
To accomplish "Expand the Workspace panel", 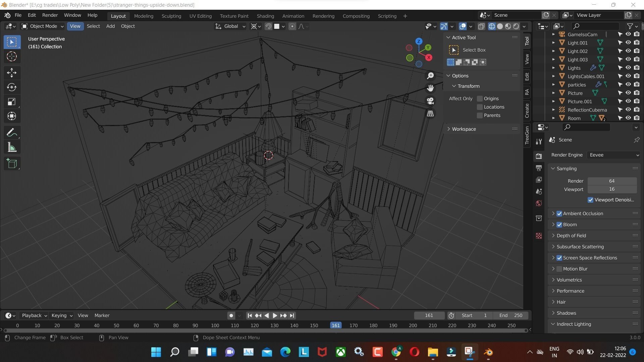I will click(x=463, y=129).
